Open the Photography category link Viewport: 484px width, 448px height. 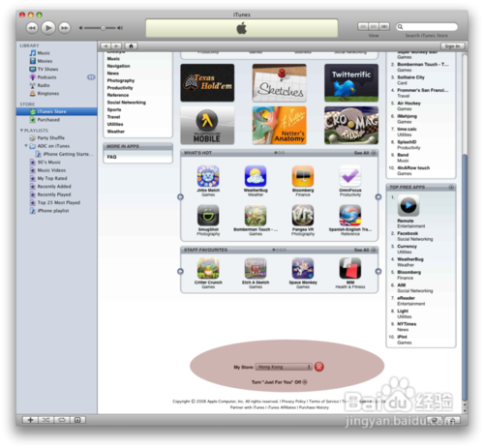tap(121, 80)
